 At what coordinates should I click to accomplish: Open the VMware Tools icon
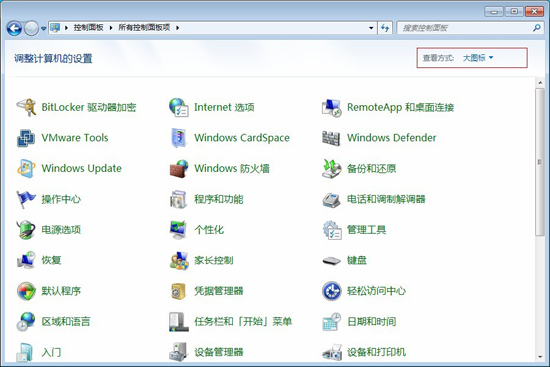[26, 138]
